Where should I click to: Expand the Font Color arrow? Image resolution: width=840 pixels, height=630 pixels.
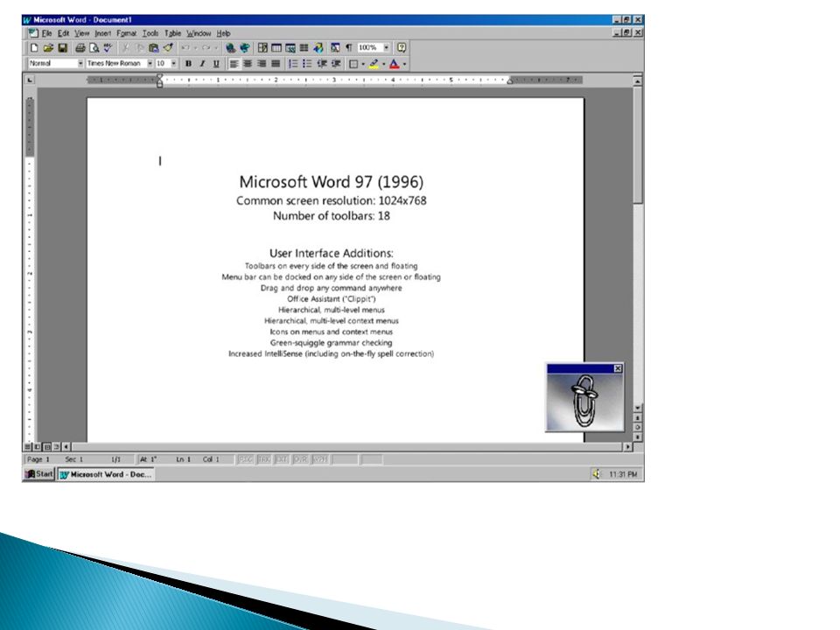coord(404,64)
